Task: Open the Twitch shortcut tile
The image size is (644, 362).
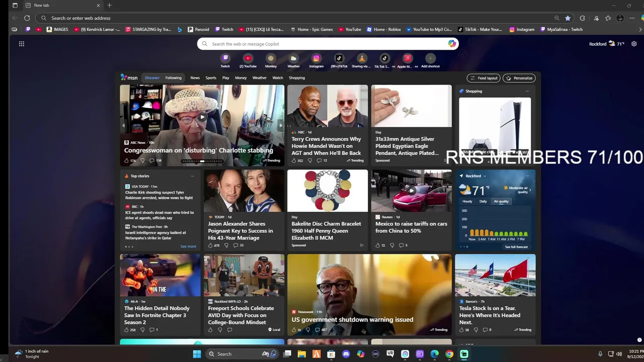Action: [x=225, y=58]
